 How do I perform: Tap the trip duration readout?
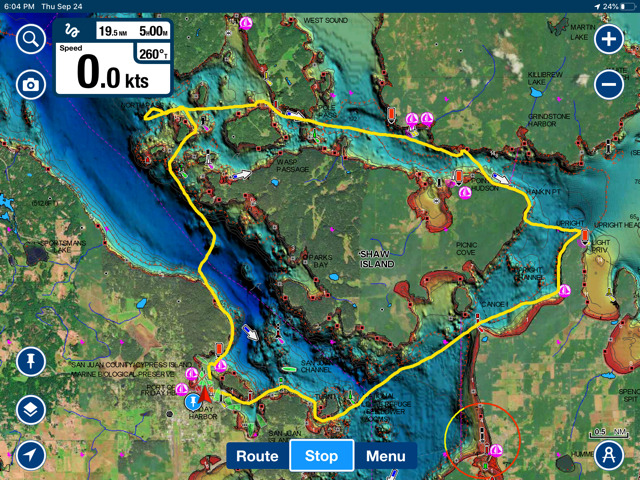[153, 32]
